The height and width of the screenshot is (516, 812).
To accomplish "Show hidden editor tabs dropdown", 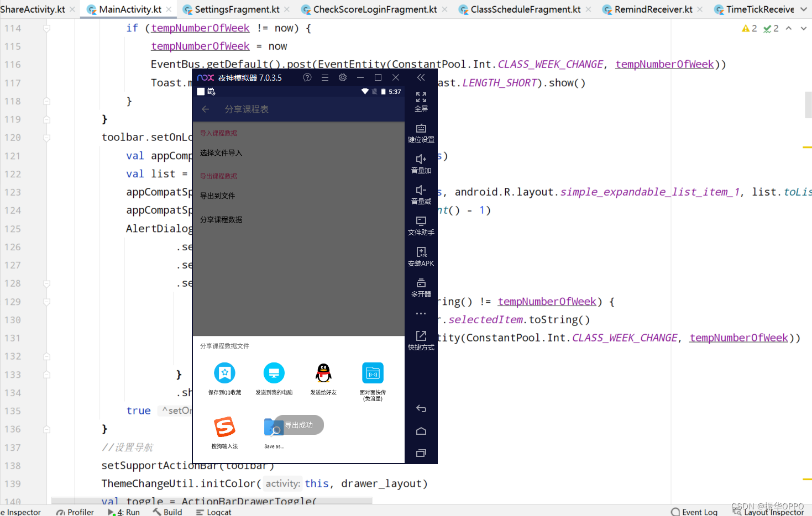I will [x=804, y=9].
